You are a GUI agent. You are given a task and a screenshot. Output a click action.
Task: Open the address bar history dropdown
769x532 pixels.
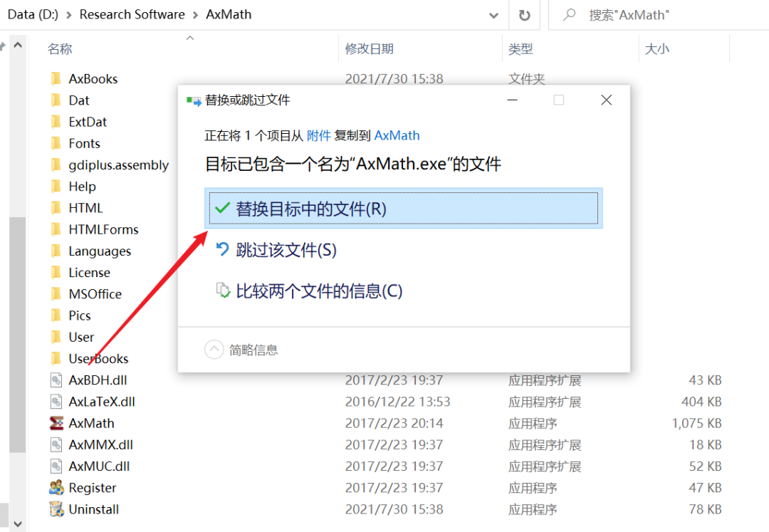point(493,15)
